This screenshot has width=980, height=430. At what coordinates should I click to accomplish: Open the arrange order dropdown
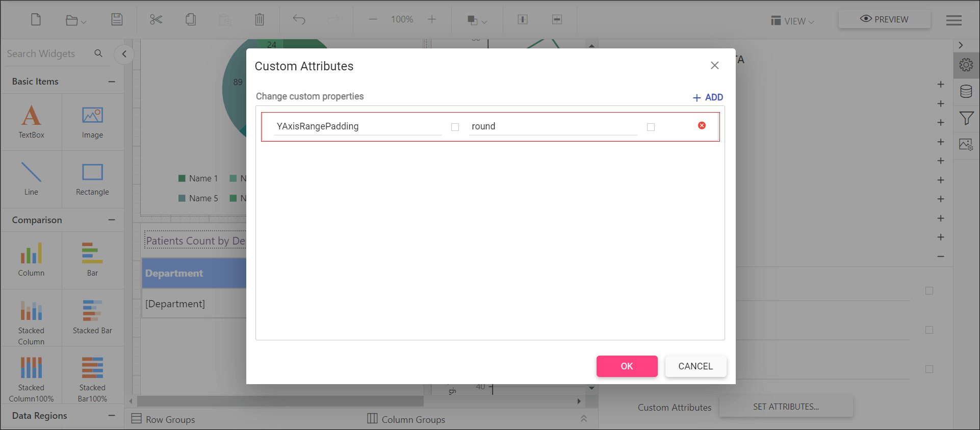point(477,20)
